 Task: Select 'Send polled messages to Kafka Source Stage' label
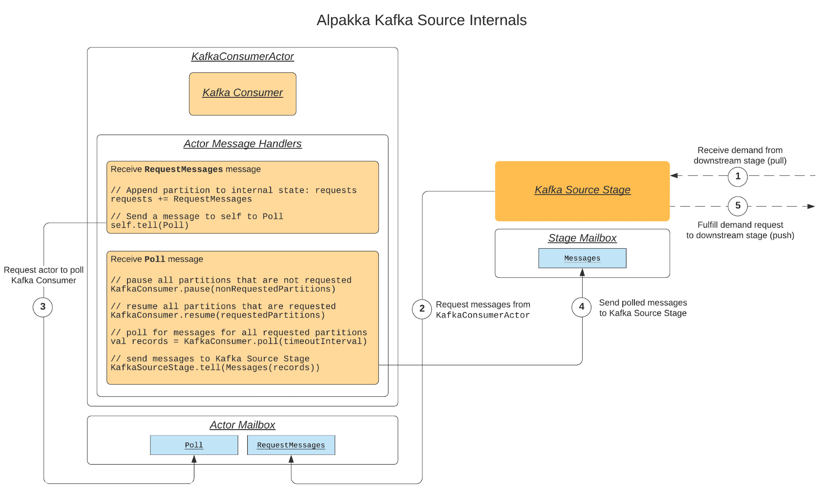(x=643, y=308)
